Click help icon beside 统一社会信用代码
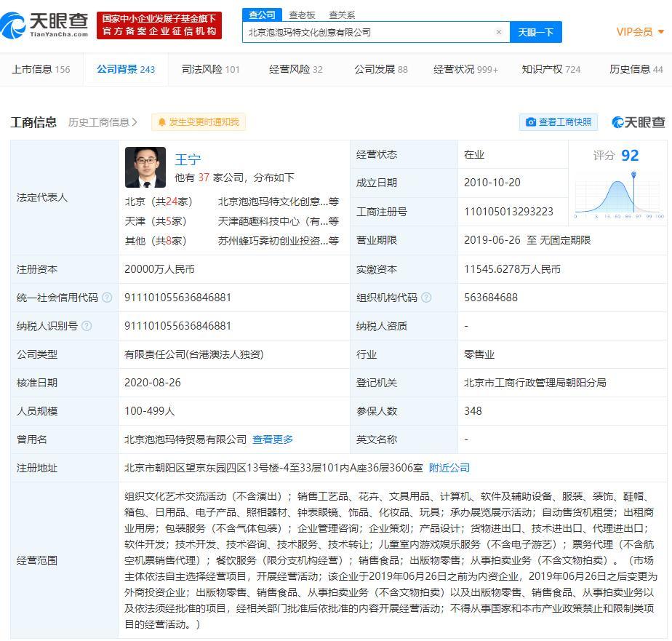 [x=107, y=297]
